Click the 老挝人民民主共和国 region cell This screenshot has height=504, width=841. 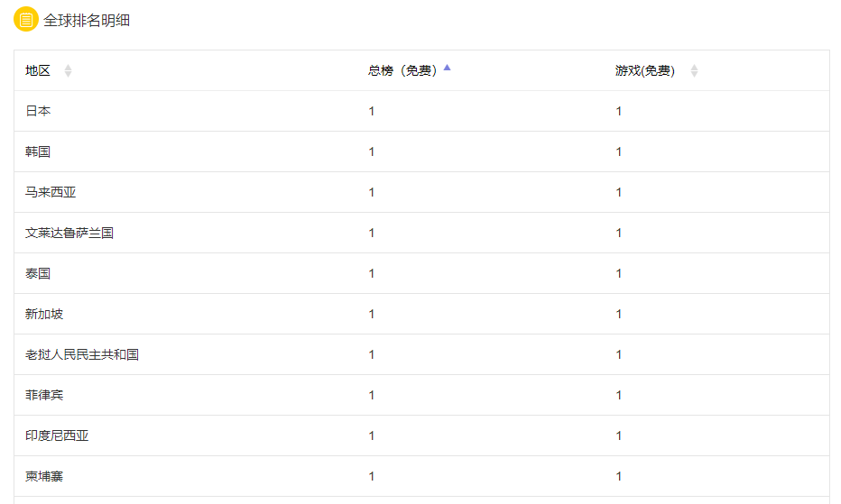tap(82, 354)
